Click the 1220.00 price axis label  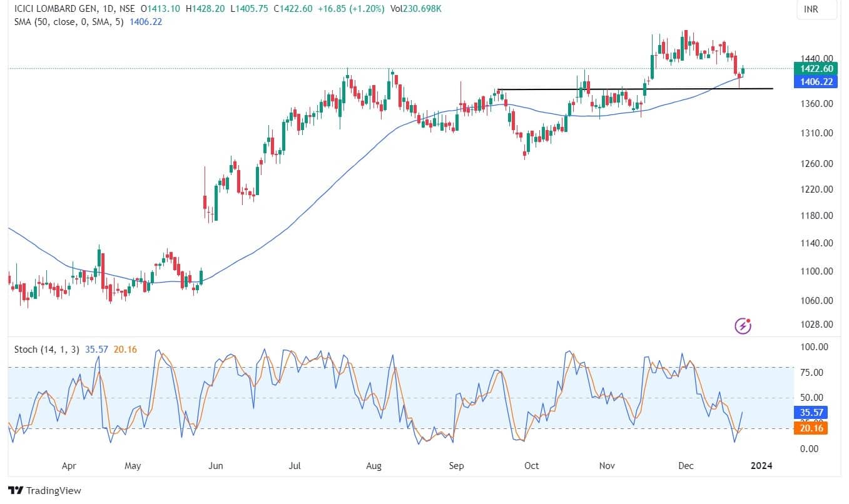tap(816, 189)
